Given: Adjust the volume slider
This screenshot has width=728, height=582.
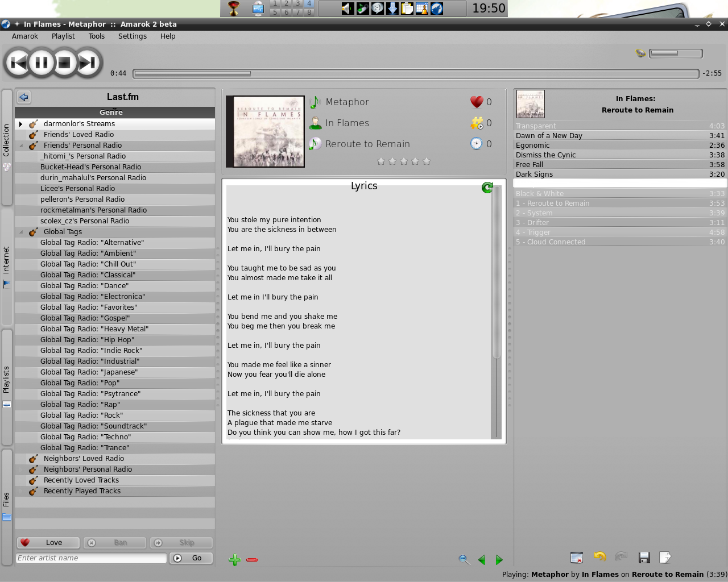Looking at the screenshot, I should [x=676, y=53].
